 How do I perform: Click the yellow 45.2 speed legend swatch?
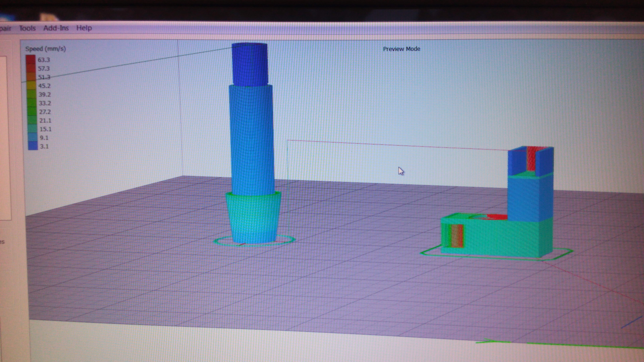pos(31,85)
